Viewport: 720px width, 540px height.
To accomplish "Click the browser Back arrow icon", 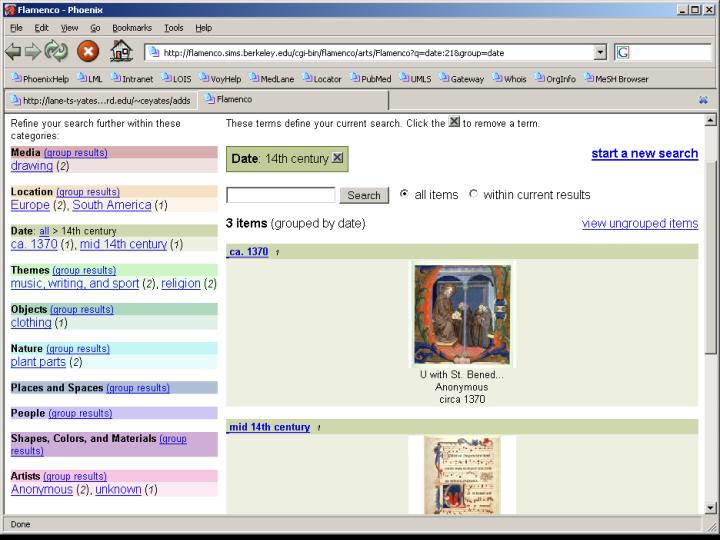I will [x=14, y=52].
